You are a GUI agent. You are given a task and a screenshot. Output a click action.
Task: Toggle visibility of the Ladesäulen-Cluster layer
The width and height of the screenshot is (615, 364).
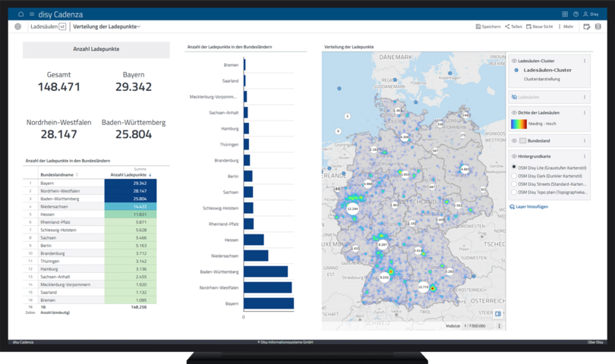[x=514, y=61]
